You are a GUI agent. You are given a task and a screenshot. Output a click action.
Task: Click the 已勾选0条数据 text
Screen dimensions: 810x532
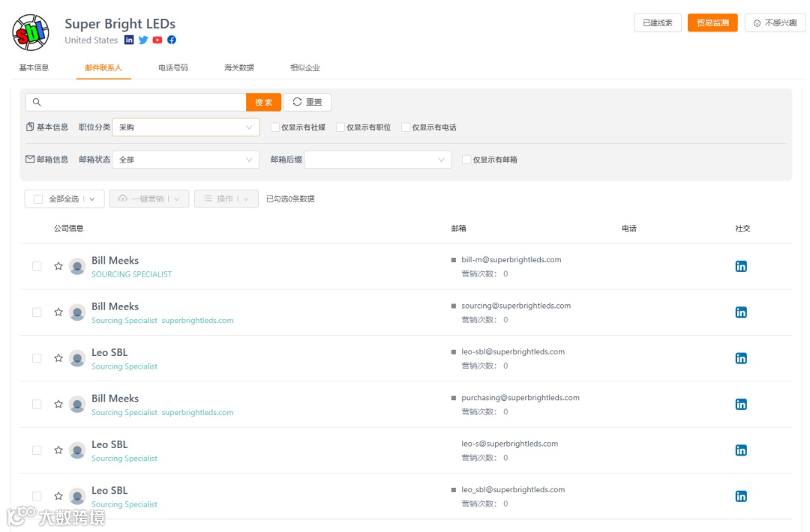coord(290,199)
